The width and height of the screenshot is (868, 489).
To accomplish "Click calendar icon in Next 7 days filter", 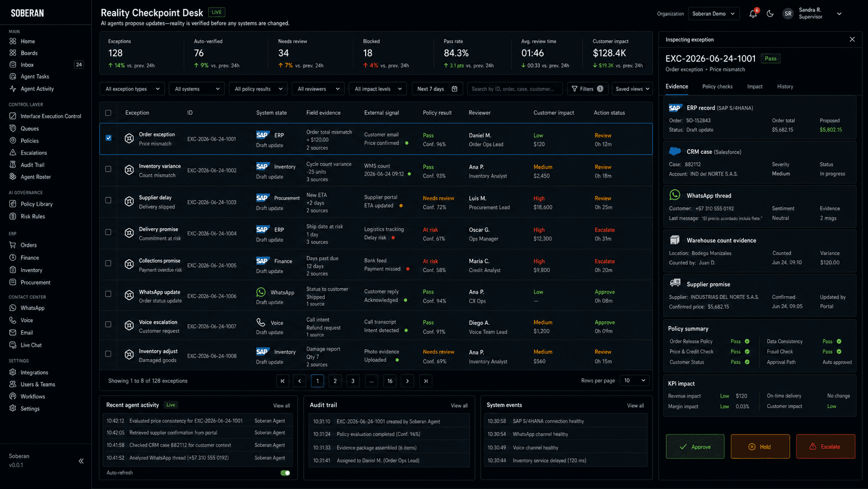I will pos(455,89).
